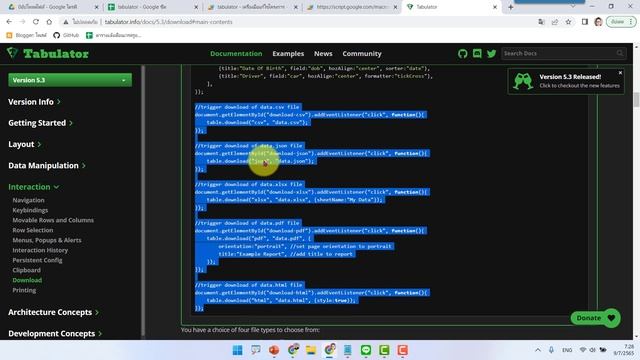Click the search magnifier icon in Search Docs
The width and height of the screenshot is (640, 360).
(620, 53)
